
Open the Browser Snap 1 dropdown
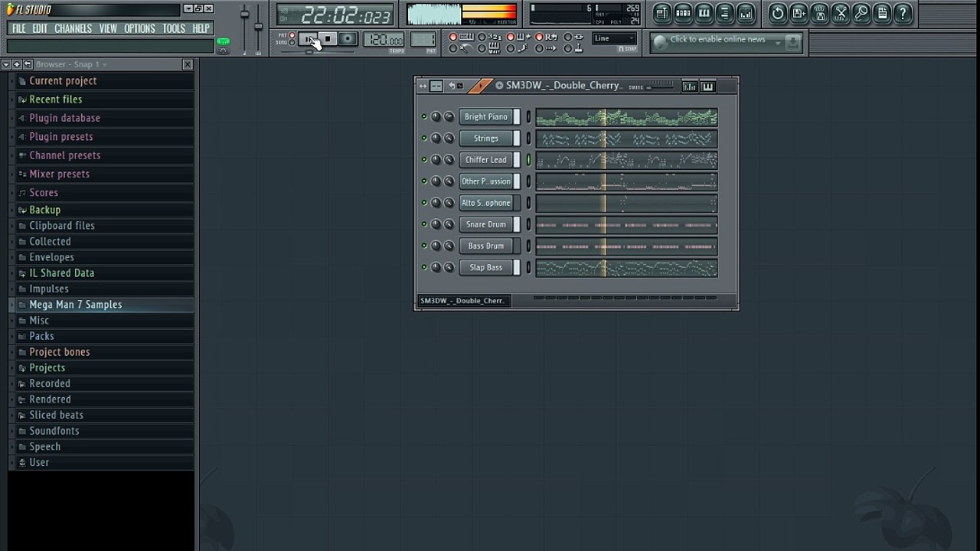(x=70, y=64)
